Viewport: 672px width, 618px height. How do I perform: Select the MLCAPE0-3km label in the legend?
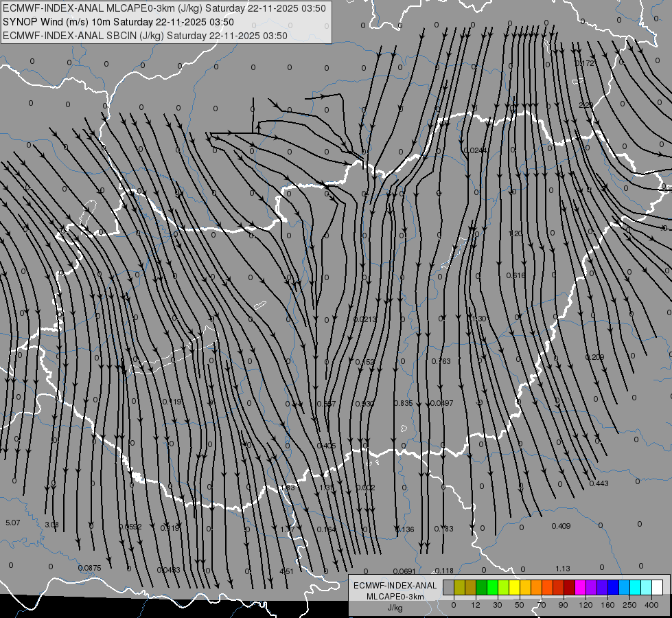coord(395,597)
